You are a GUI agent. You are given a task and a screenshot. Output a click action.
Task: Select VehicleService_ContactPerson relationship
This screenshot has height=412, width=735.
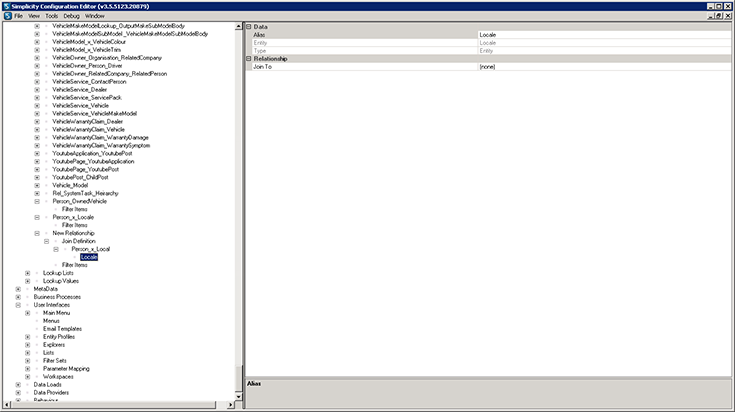[x=89, y=82]
